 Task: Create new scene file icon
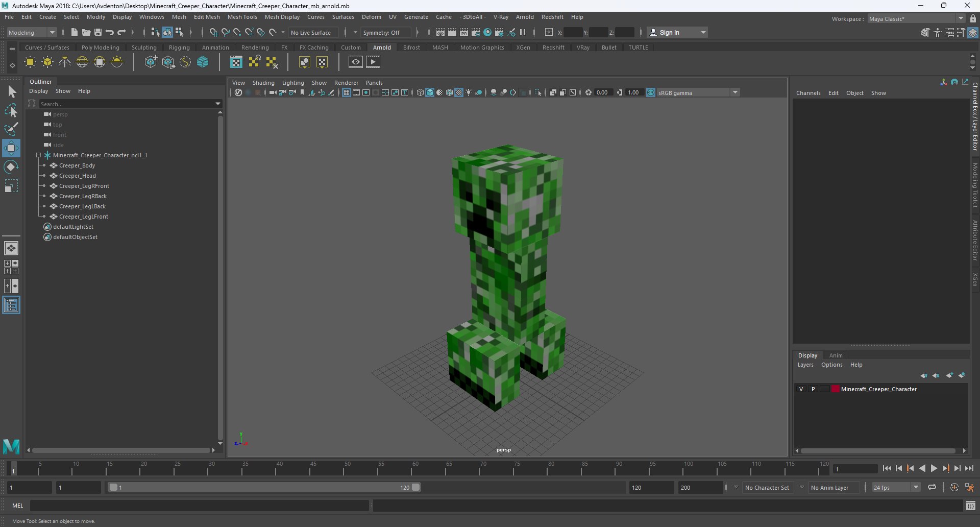74,32
